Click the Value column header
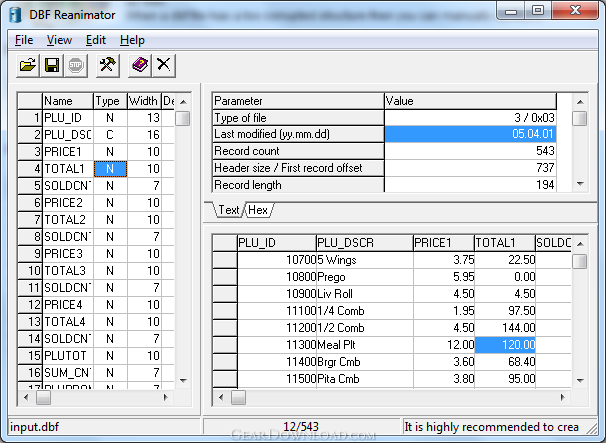 click(x=470, y=101)
